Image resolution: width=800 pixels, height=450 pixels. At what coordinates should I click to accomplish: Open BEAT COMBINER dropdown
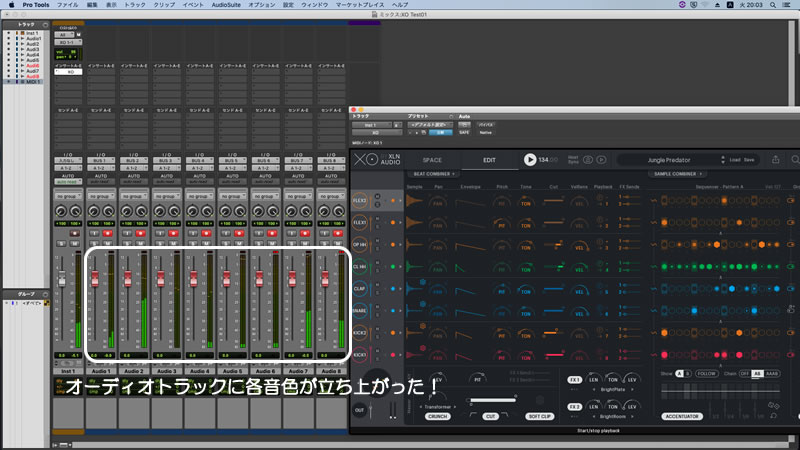point(434,174)
